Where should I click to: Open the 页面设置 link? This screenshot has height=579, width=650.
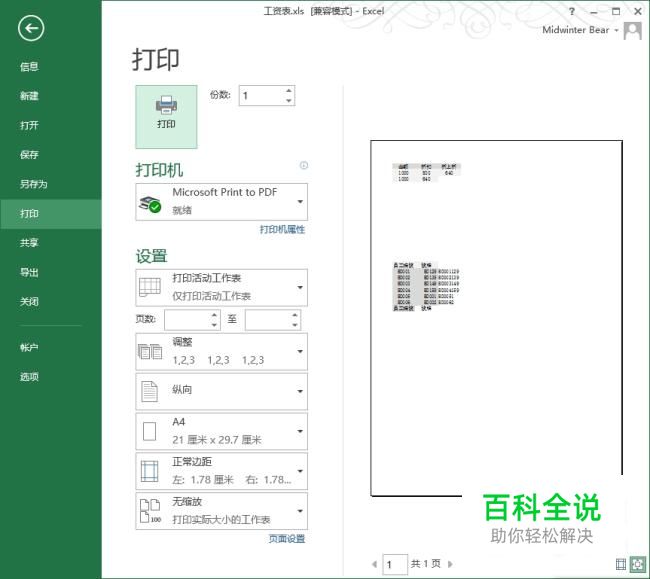coord(286,539)
